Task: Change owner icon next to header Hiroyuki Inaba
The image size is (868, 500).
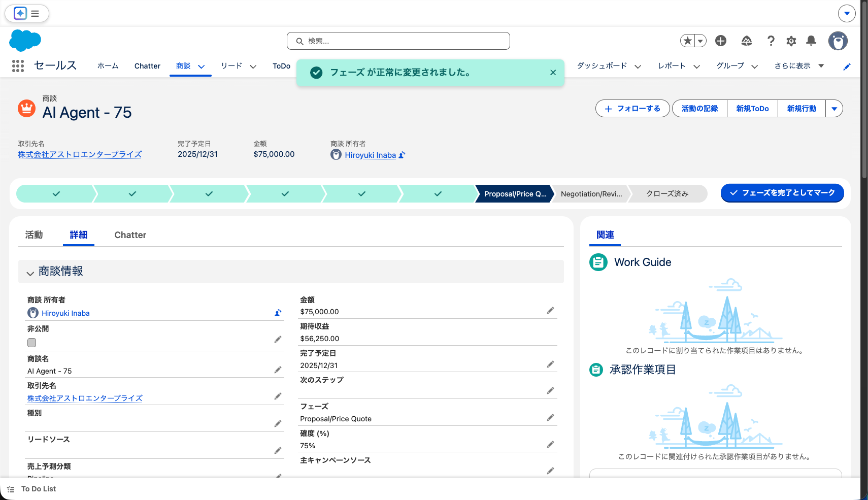Action: click(x=402, y=155)
